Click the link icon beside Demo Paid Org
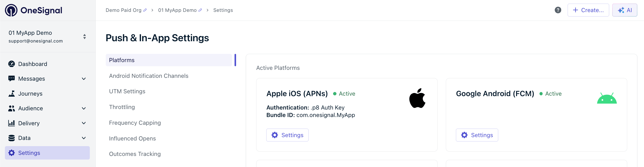This screenshot has width=644, height=167. (145, 10)
